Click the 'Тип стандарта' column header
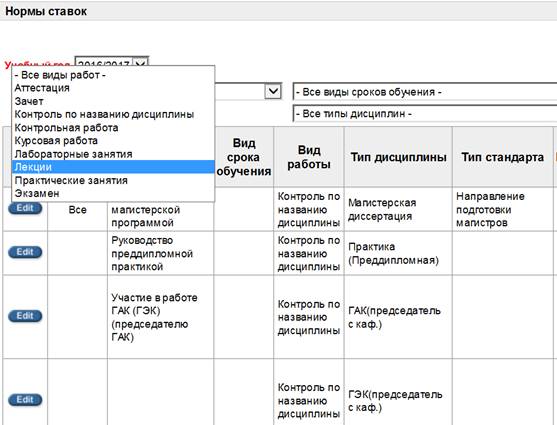 tap(502, 157)
